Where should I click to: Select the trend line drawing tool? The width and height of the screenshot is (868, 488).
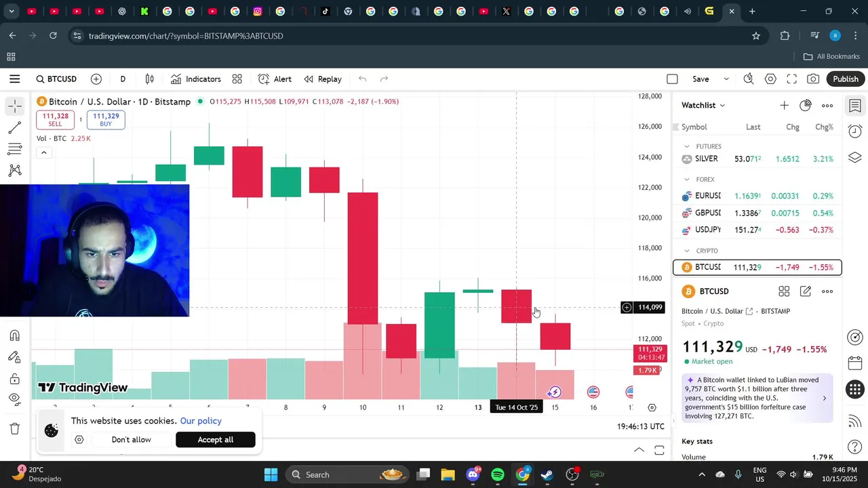click(15, 127)
